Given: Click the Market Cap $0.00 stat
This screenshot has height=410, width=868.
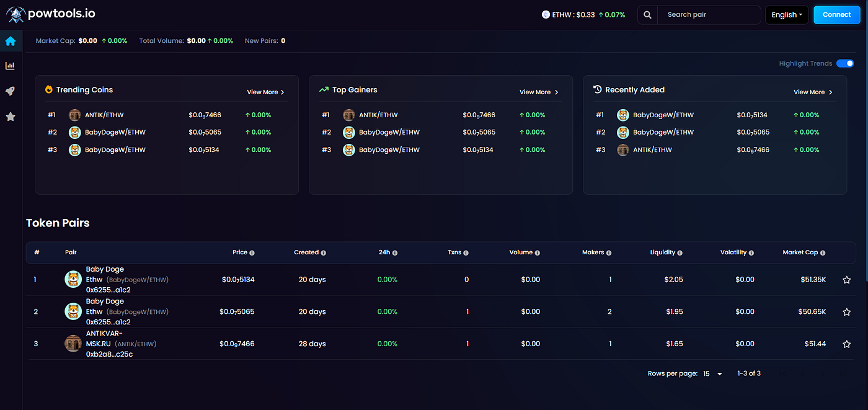Looking at the screenshot, I should [x=81, y=41].
